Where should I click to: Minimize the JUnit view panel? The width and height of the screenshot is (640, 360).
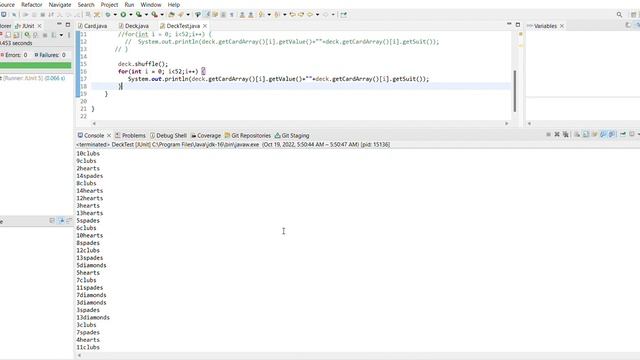pos(59,24)
